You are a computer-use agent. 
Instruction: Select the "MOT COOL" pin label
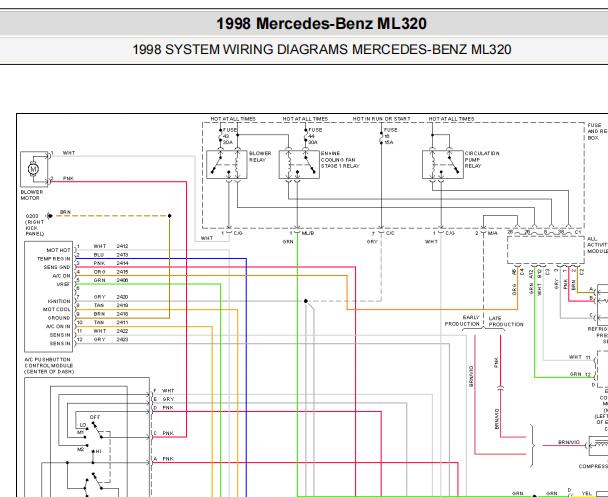[57, 309]
